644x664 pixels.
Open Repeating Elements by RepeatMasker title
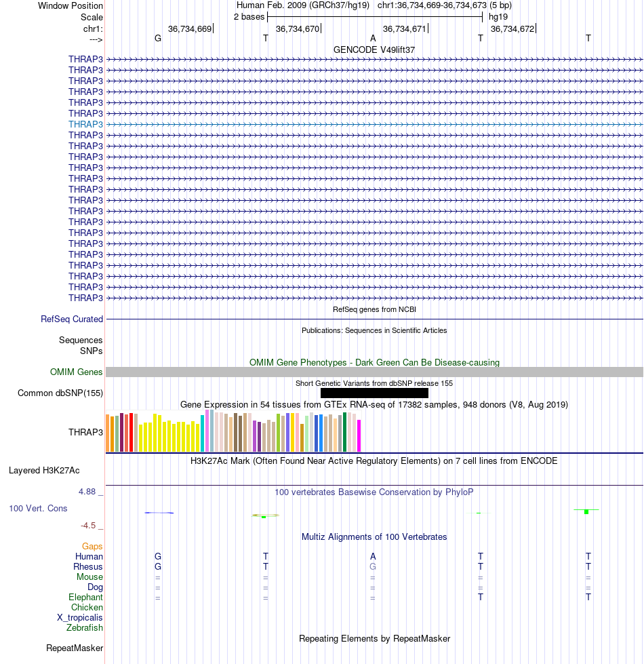(374, 639)
